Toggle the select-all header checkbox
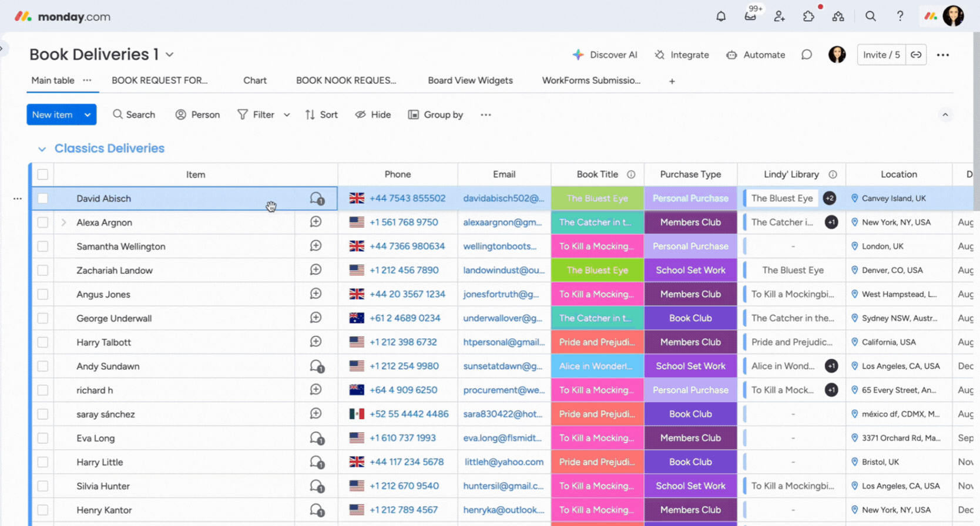 43,174
